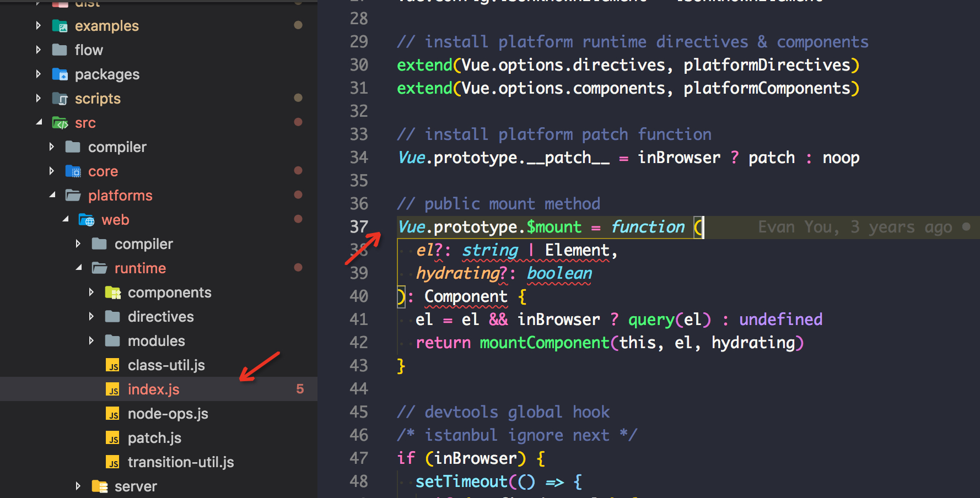Click platformDirectives on line 30
The height and width of the screenshot is (498, 980).
767,65
